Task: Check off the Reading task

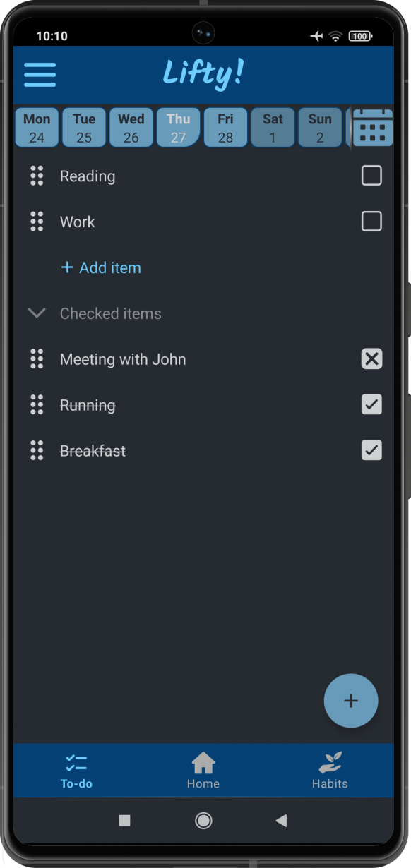Action: point(371,175)
